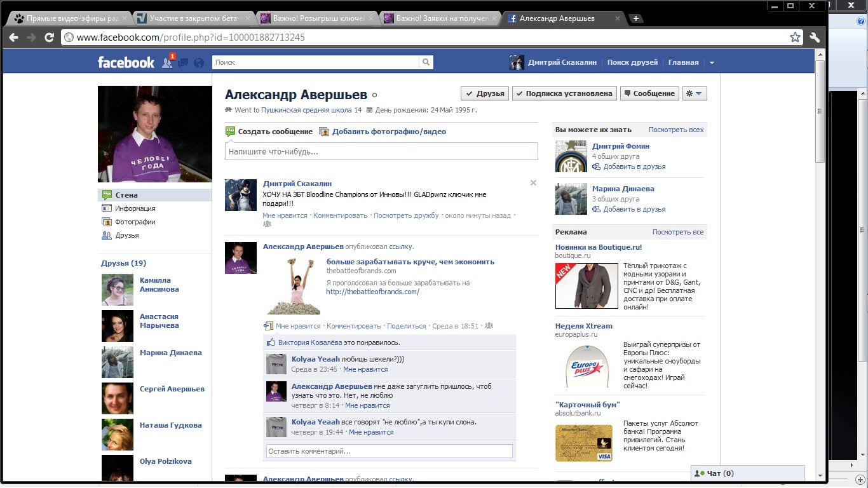The height and width of the screenshot is (488, 868).
Task: Click the search magnifier button
Action: pos(426,62)
